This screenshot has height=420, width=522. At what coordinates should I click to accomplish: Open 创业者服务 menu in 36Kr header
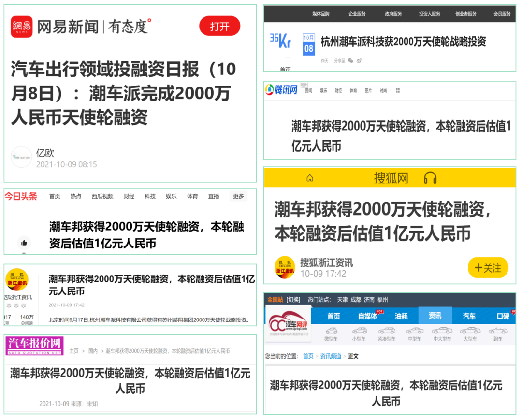click(x=466, y=14)
